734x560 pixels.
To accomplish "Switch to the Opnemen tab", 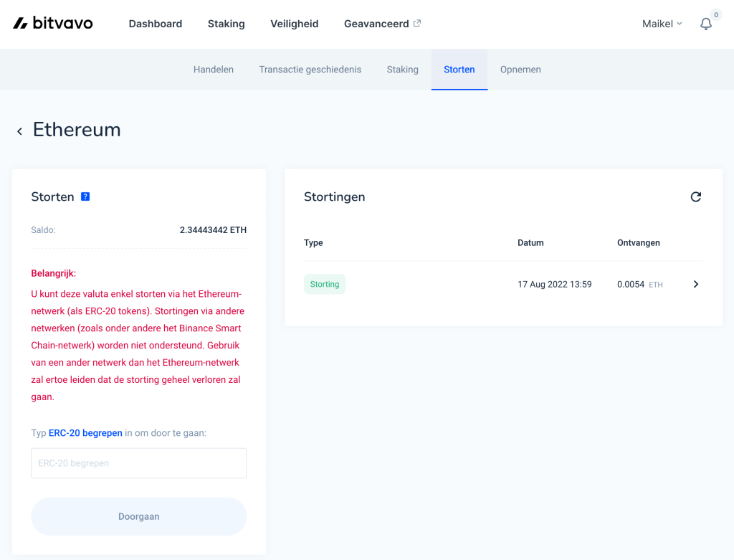I will (x=520, y=69).
